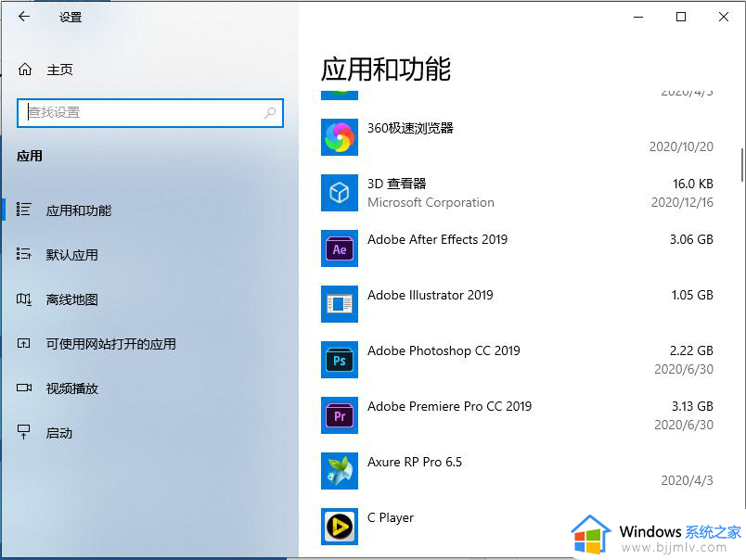Click Microsoft Corporation publisher text
This screenshot has height=560, width=746.
pos(431,202)
